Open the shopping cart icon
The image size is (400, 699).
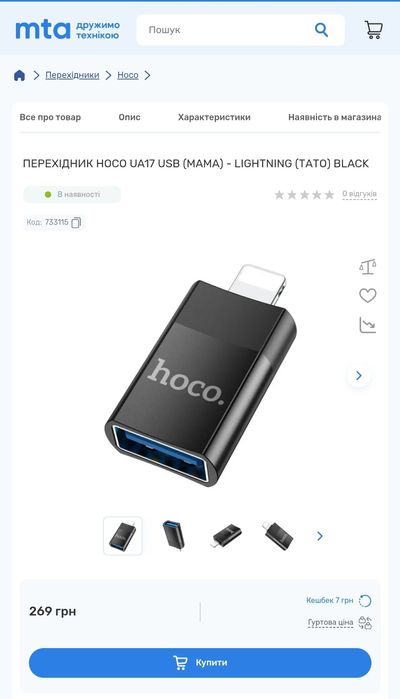(373, 30)
